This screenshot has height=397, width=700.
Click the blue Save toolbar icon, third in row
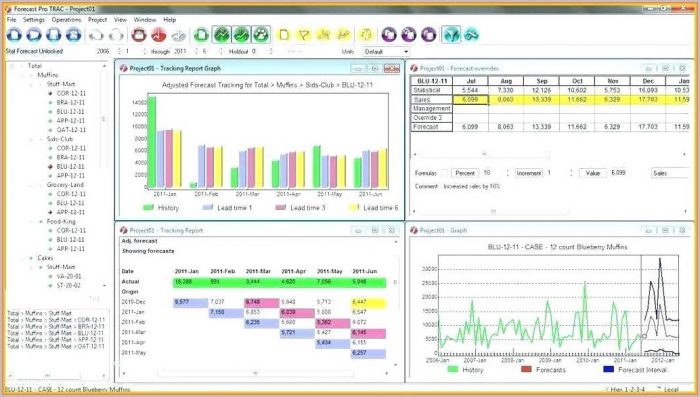tap(54, 34)
